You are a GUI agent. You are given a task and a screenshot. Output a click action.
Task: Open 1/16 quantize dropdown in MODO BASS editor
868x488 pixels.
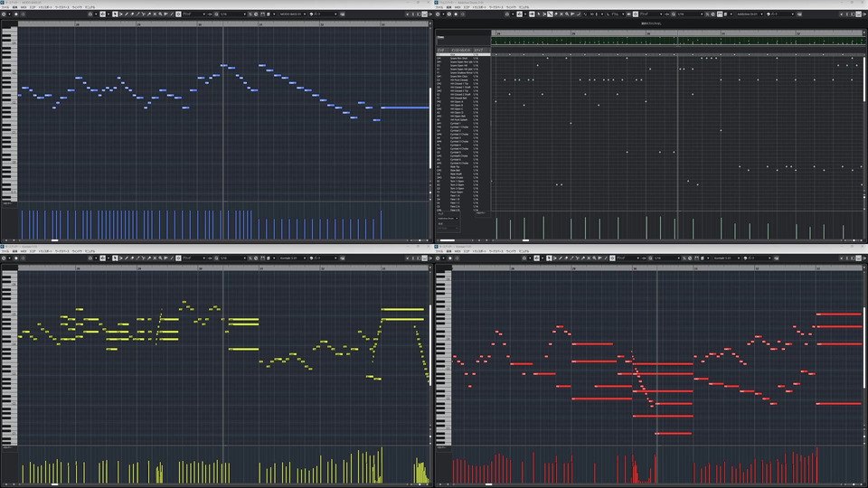pyautogui.click(x=232, y=14)
